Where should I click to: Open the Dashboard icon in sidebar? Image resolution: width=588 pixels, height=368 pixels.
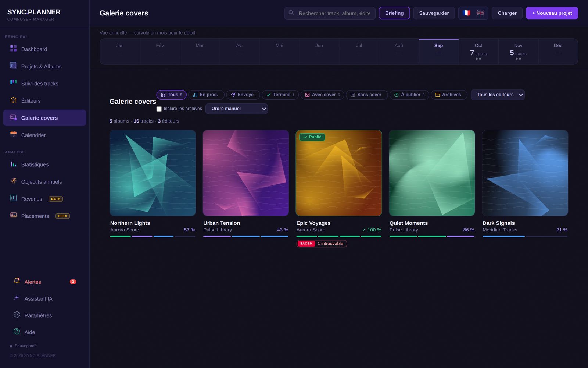[13, 48]
